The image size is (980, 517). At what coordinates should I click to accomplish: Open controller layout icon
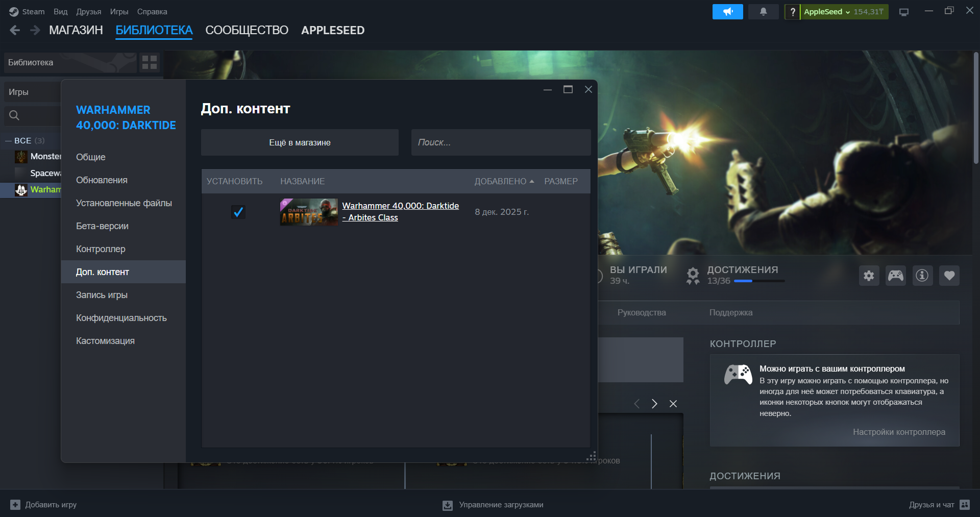tap(896, 276)
